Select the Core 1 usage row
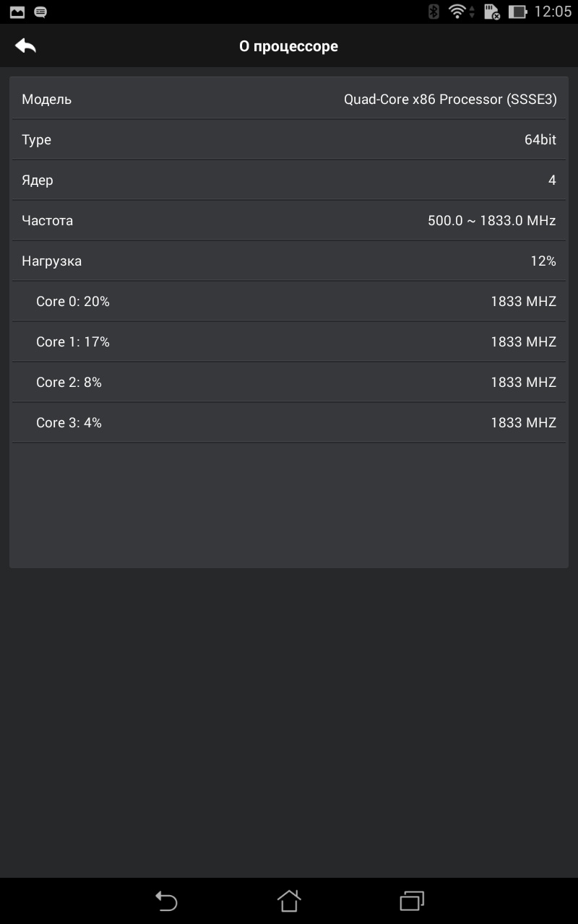578x924 pixels. click(x=289, y=341)
